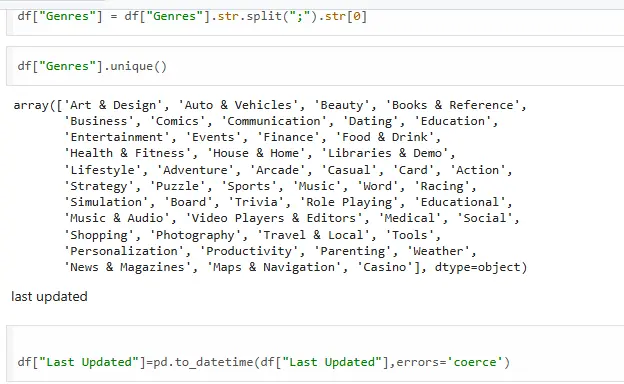624x384 pixels.
Task: Click 'Personalization' in the output array
Action: [x=124, y=251]
